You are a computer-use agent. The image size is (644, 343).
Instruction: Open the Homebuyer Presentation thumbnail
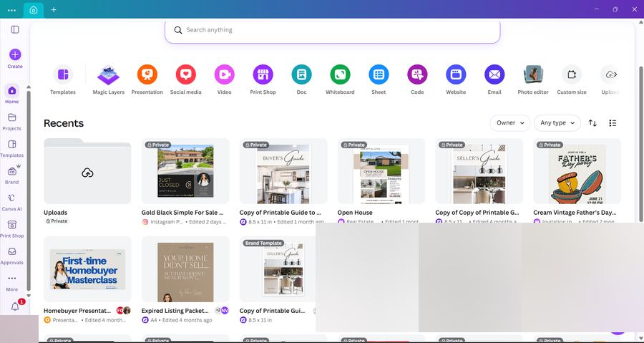tap(87, 269)
